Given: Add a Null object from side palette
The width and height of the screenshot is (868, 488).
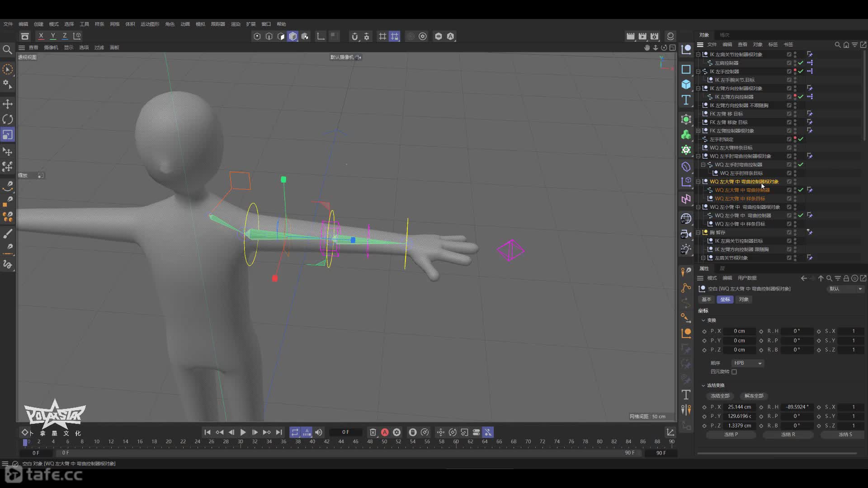Looking at the screenshot, I should pos(686,49).
